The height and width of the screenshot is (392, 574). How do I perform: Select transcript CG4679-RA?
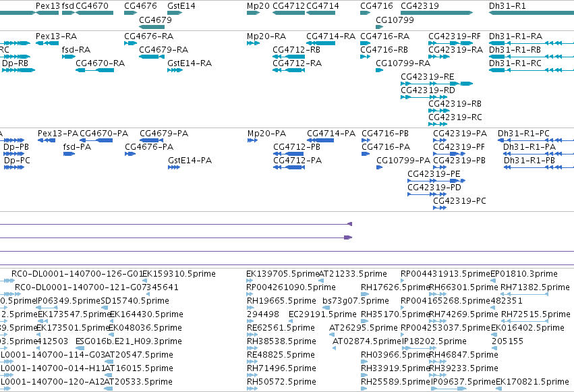[152, 57]
